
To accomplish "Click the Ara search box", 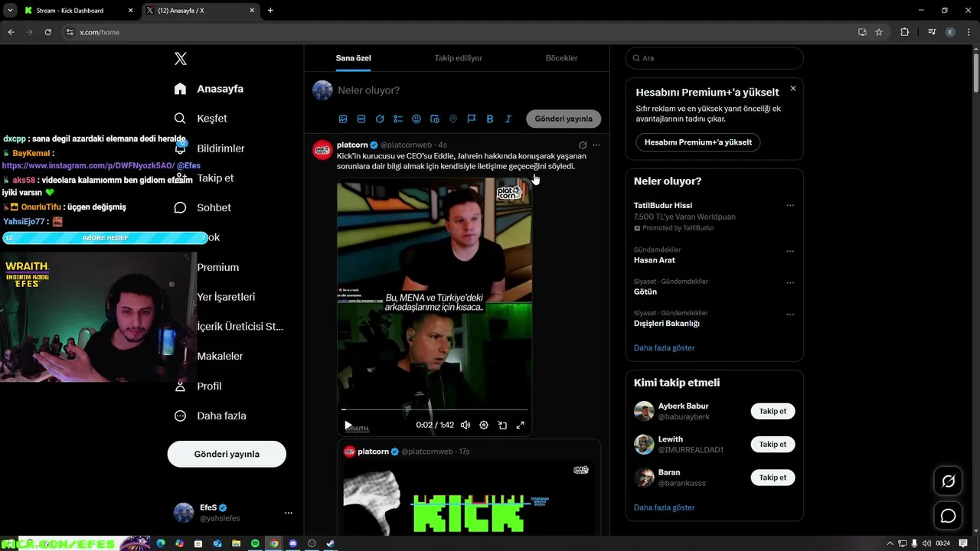I will point(714,58).
